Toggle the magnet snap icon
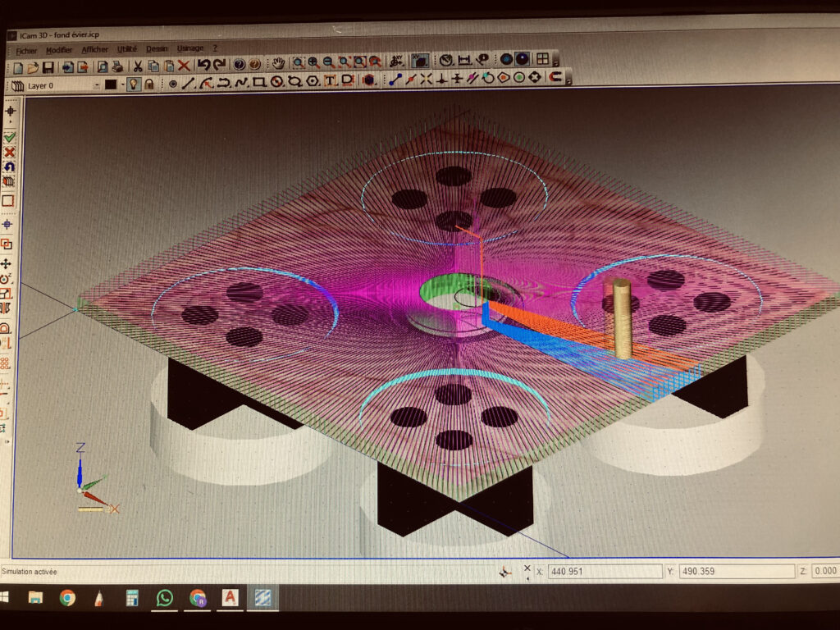 pos(555,76)
